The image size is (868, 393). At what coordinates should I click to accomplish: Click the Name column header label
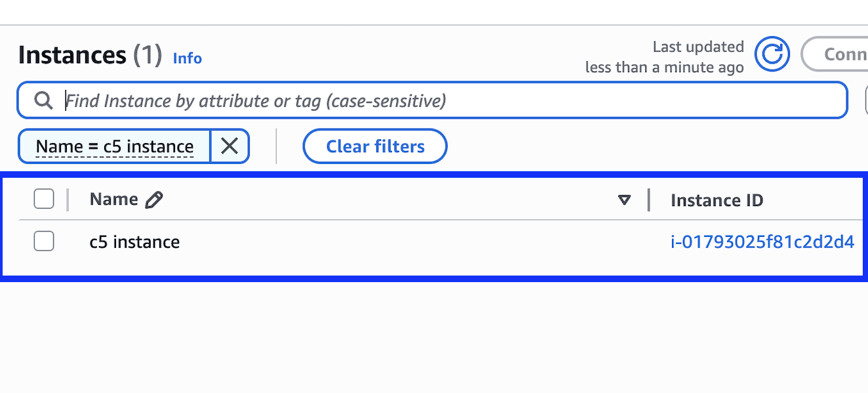click(x=114, y=199)
